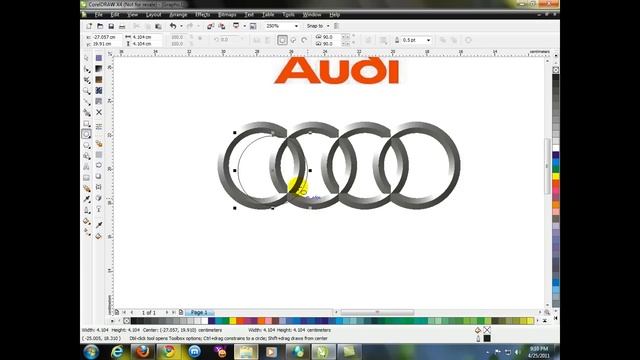Select the Outline pen tool
The height and width of the screenshot is (360, 640).
click(x=87, y=210)
